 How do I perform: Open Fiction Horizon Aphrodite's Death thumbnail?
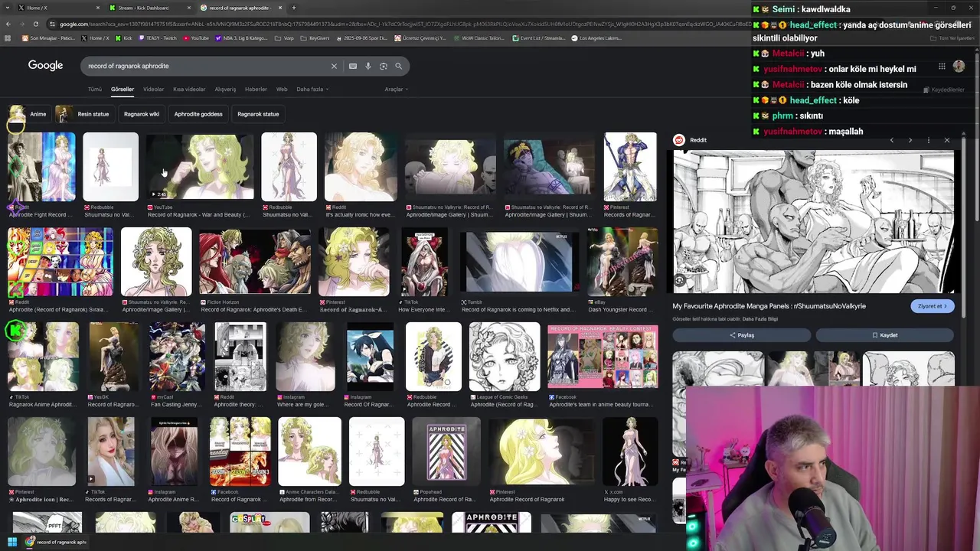click(x=255, y=262)
